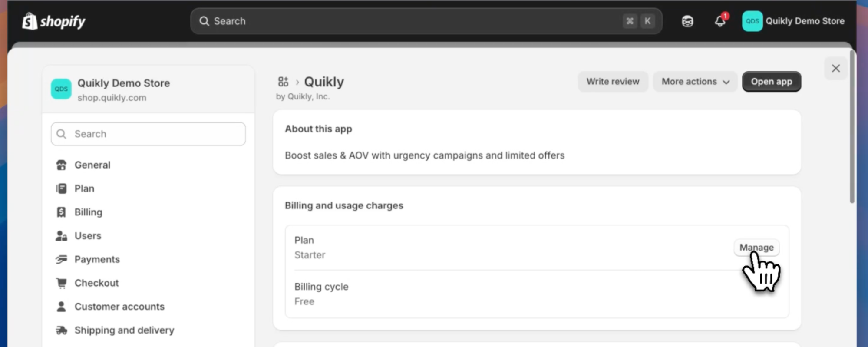Expand the More actions dropdown
The image size is (868, 347).
click(x=695, y=81)
